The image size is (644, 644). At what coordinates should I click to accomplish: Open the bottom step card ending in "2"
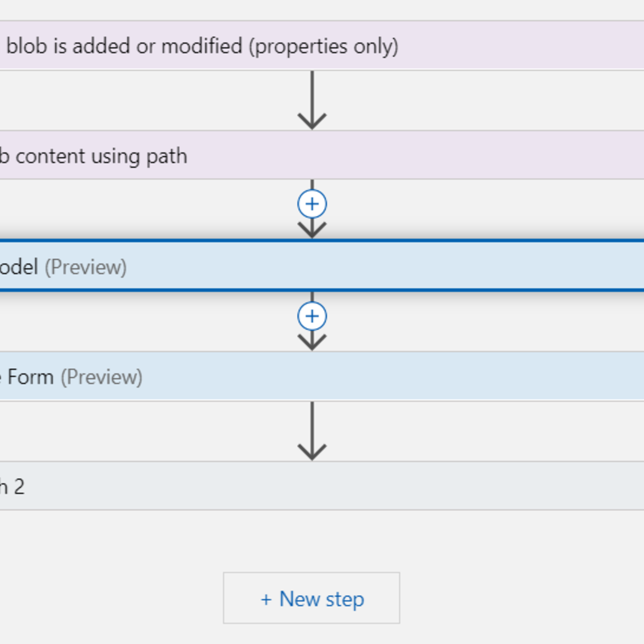16,487
